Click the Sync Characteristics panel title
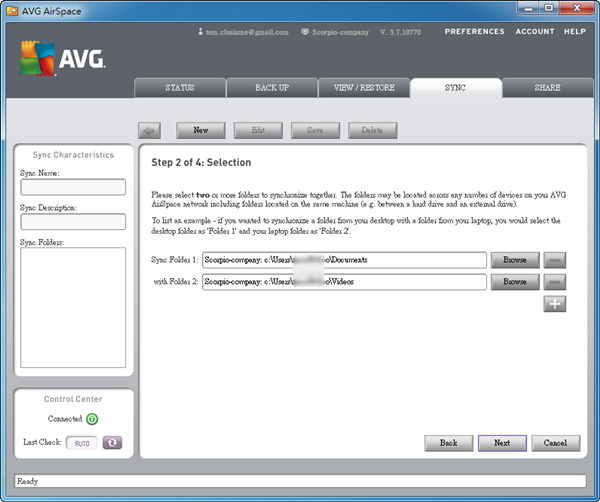600x502 pixels. pyautogui.click(x=73, y=155)
